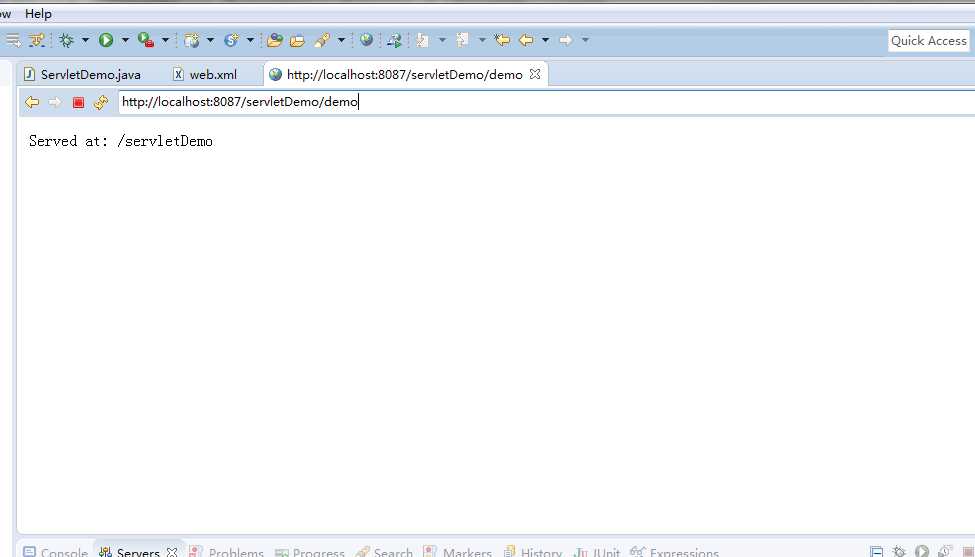Screen dimensions: 975x557
Task: Click the toolbar Back arrow
Action: 526,40
